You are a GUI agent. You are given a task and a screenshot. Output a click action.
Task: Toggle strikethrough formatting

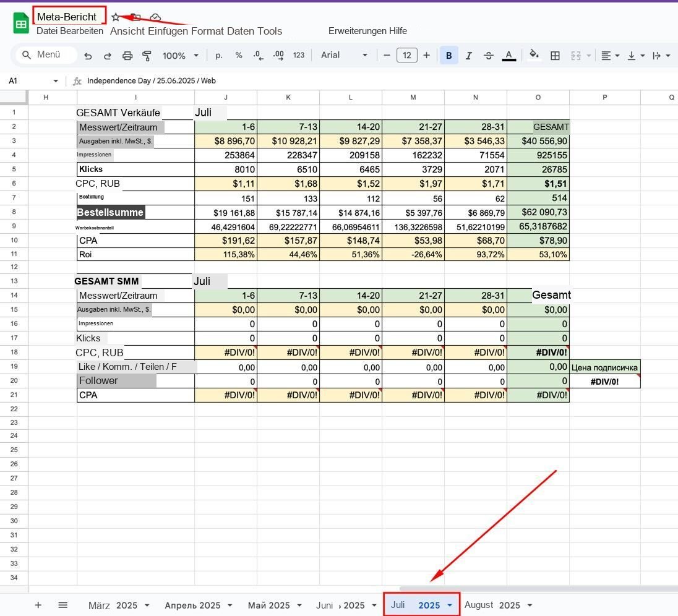[489, 56]
